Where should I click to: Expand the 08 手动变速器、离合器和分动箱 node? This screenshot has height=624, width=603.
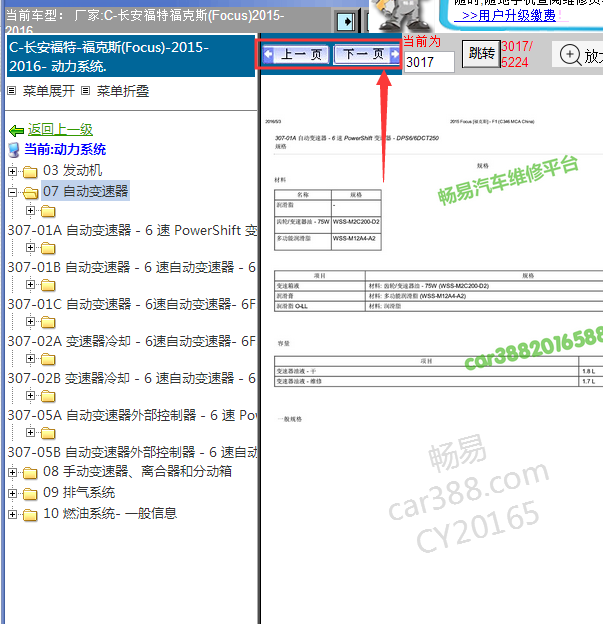pyautogui.click(x=12, y=472)
